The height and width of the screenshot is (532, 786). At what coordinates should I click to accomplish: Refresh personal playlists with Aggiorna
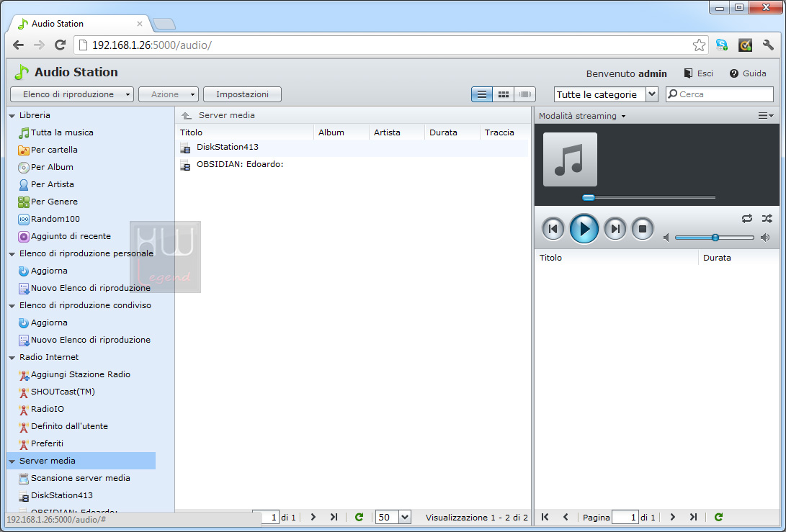coord(43,271)
